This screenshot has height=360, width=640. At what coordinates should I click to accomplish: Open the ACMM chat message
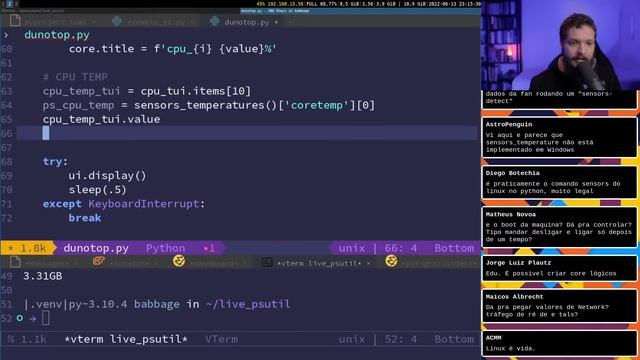(x=559, y=343)
